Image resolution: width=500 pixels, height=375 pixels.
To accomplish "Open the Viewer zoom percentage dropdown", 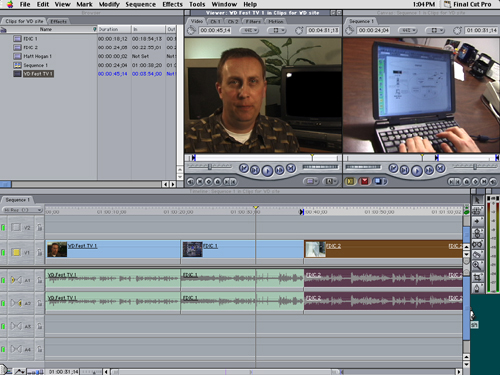I will 249,30.
